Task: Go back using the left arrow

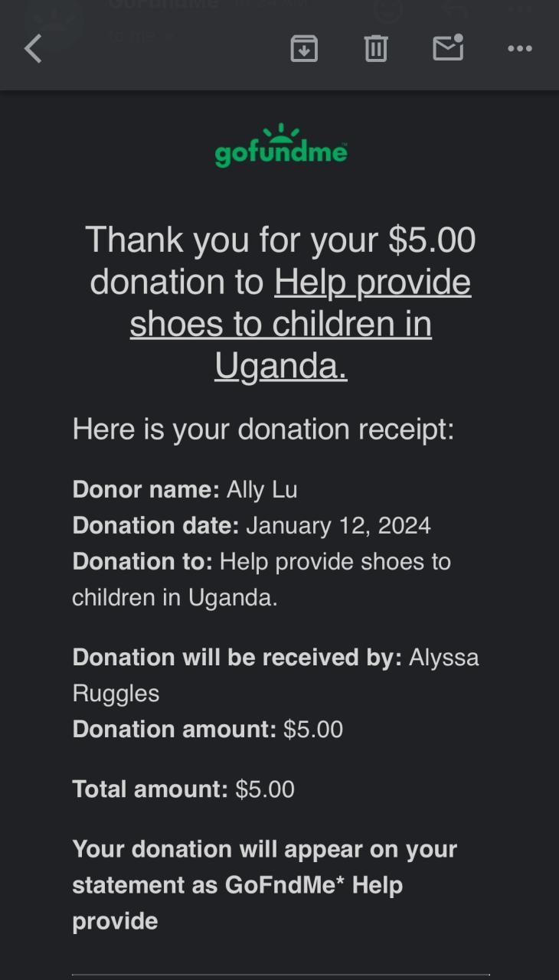Action: tap(33, 49)
